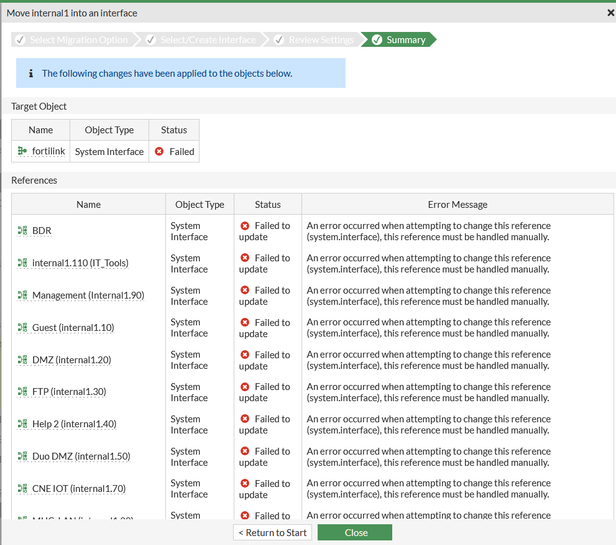Click the fortilink interface icon
This screenshot has width=616, height=545.
click(22, 152)
